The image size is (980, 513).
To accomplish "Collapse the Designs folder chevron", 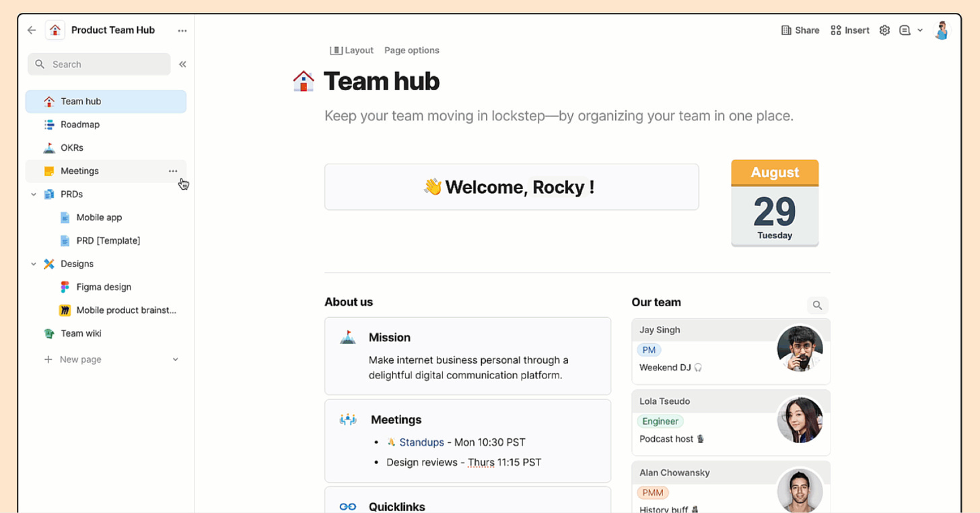I will [x=34, y=264].
